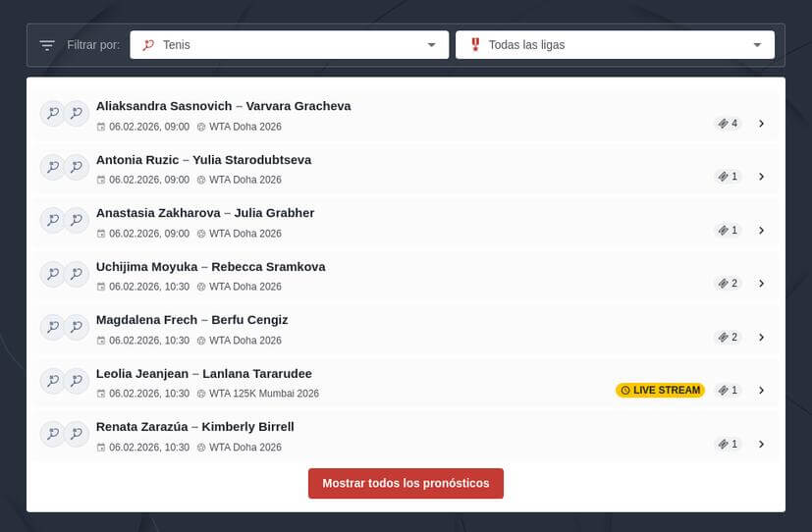Click the tennis racket icon in sport dropdown
The image size is (812, 532).
coord(148,45)
